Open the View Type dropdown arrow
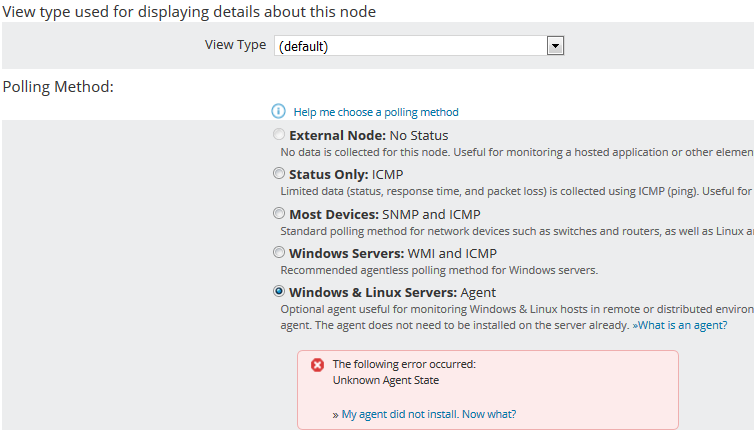 (x=556, y=46)
